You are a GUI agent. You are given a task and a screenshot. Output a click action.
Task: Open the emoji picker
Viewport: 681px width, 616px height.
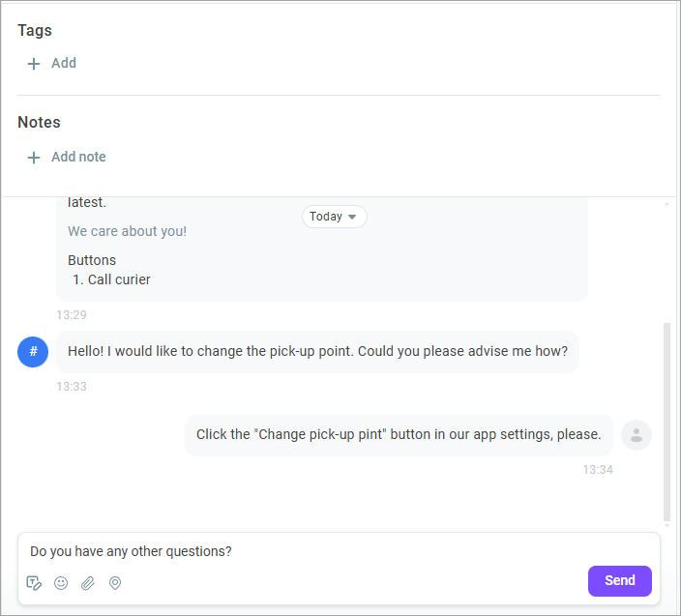[x=61, y=583]
